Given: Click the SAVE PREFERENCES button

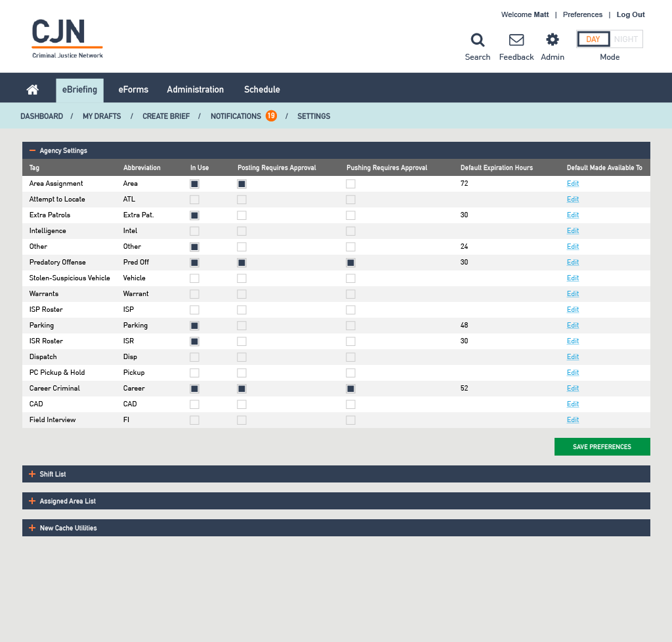Looking at the screenshot, I should [x=602, y=446].
